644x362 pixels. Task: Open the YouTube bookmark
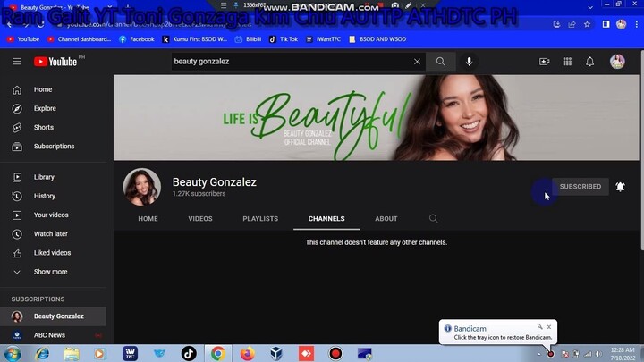coord(23,39)
